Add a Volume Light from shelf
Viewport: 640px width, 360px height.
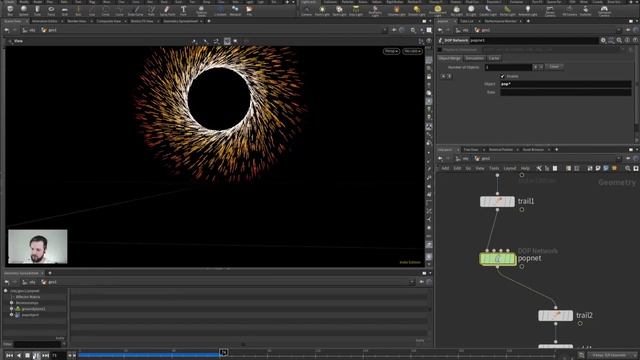(x=396, y=10)
